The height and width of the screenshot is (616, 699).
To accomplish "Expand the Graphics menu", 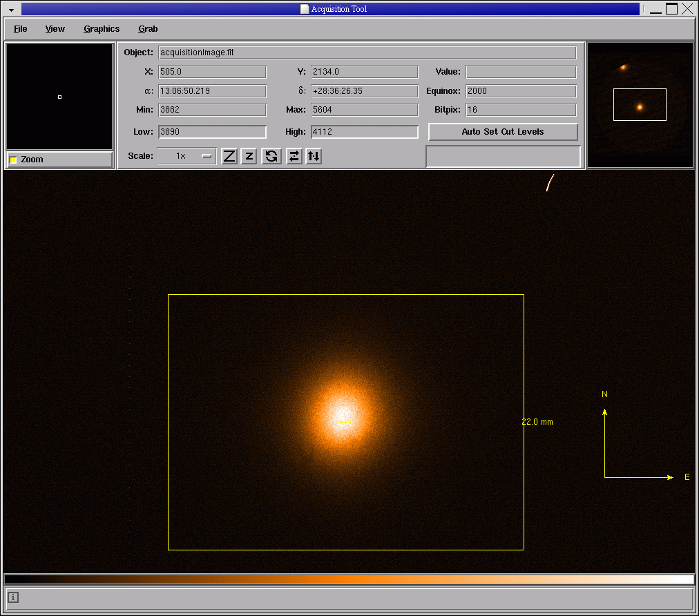I will coord(102,29).
